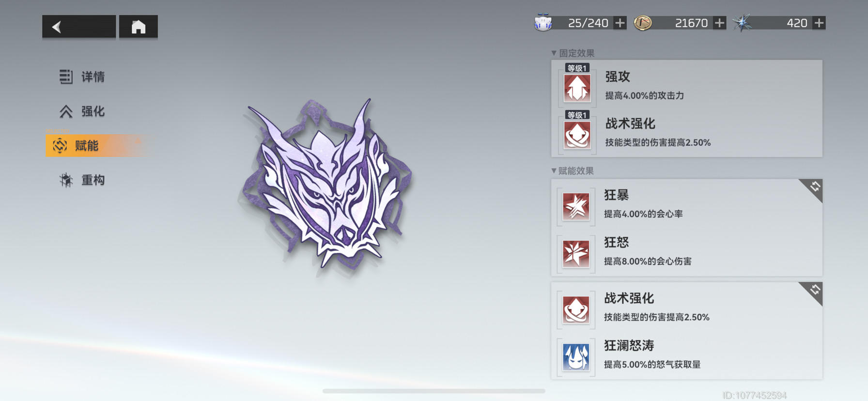
Task: Tap the empowered 战术强化 icon in lower card
Action: click(x=576, y=310)
